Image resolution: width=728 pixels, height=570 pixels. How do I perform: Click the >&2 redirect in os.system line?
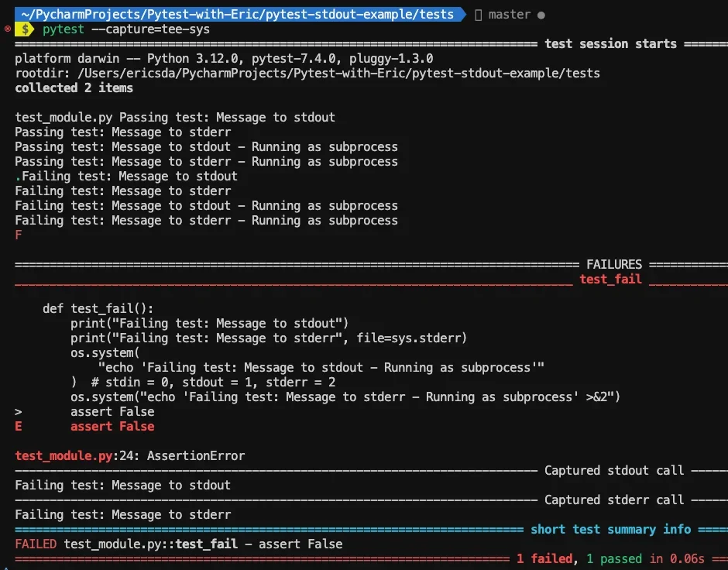[x=596, y=397]
